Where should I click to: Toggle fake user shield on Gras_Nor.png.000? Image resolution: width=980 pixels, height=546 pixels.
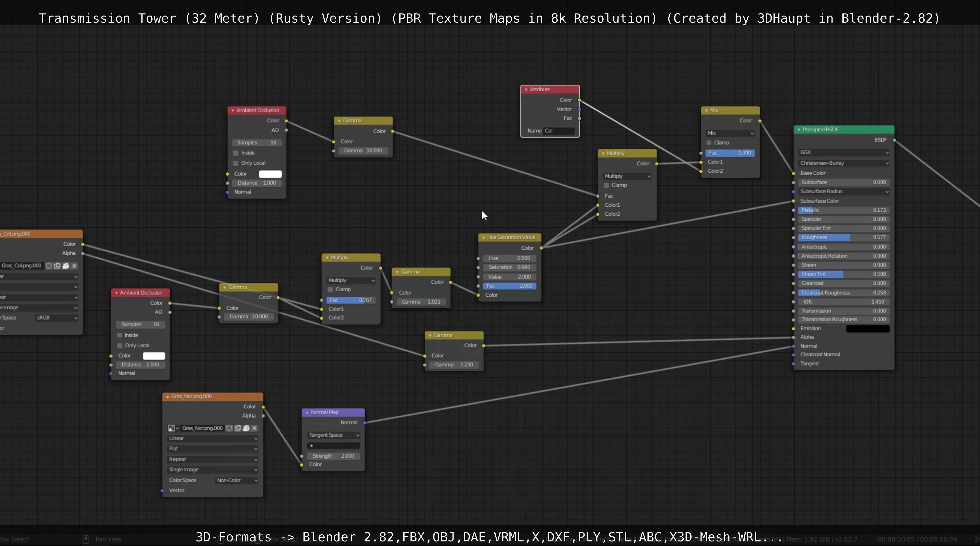point(229,428)
